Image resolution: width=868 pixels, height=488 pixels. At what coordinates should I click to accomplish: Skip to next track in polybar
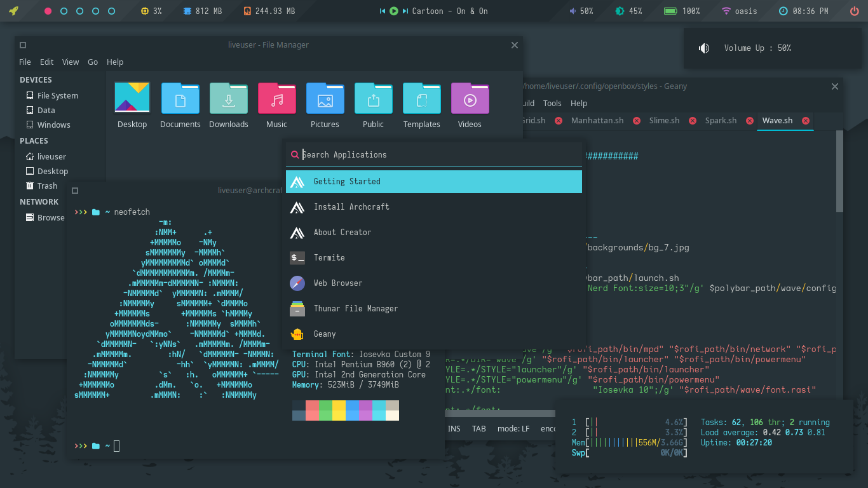click(405, 11)
